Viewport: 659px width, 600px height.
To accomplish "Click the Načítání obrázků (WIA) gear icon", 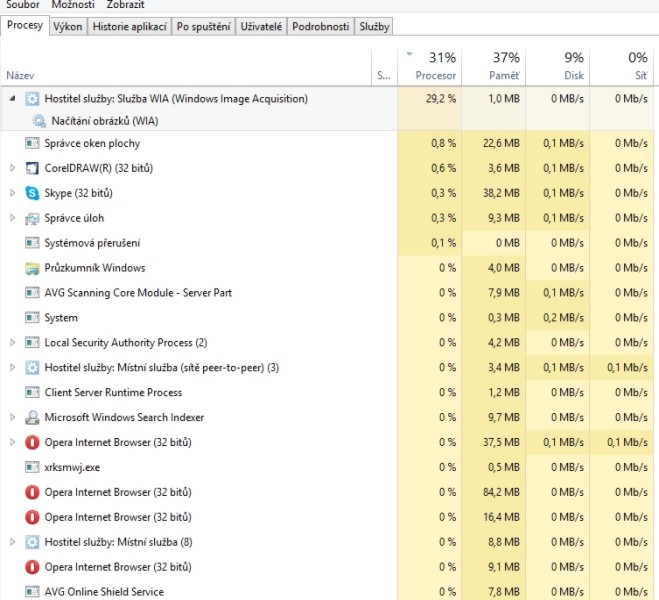I will click(x=39, y=121).
